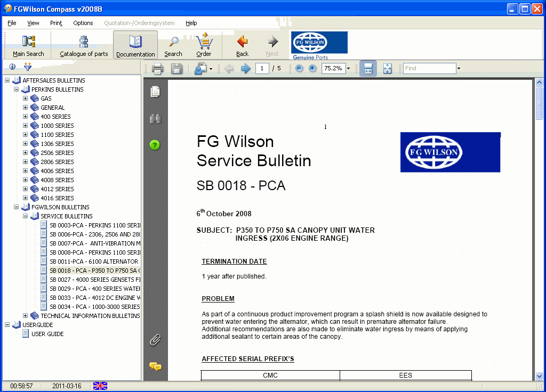Open the Order shopping cart

204,46
